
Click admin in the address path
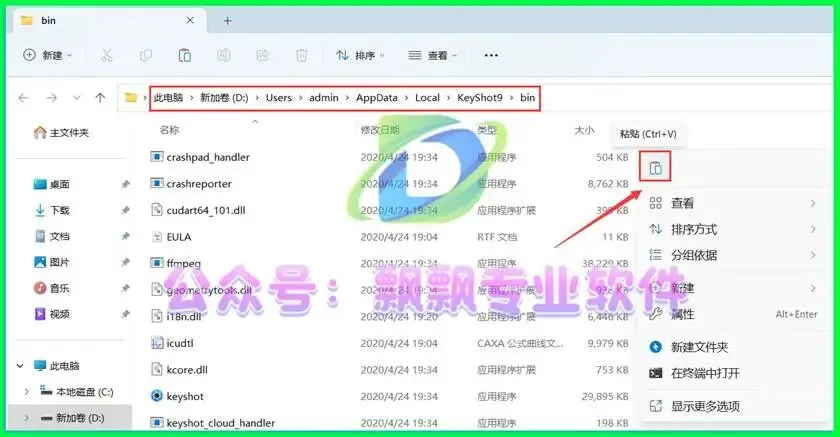324,97
